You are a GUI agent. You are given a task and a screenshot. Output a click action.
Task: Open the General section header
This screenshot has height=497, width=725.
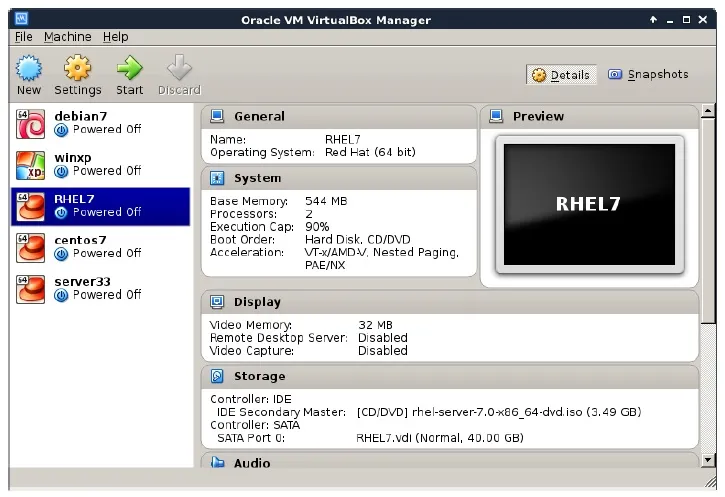coord(339,117)
